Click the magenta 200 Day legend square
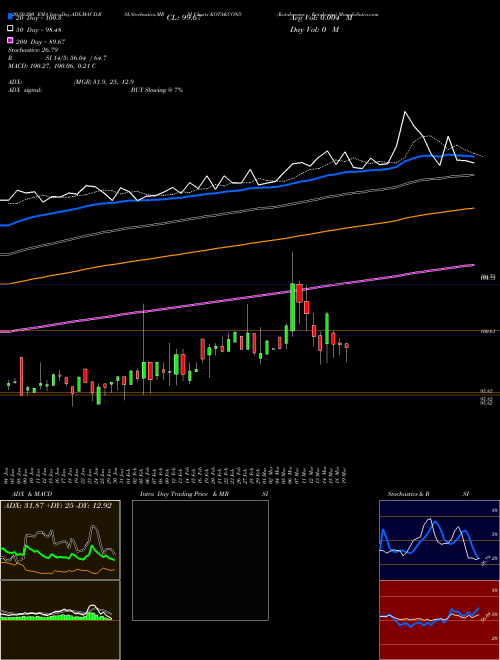500x660 pixels. [10, 40]
